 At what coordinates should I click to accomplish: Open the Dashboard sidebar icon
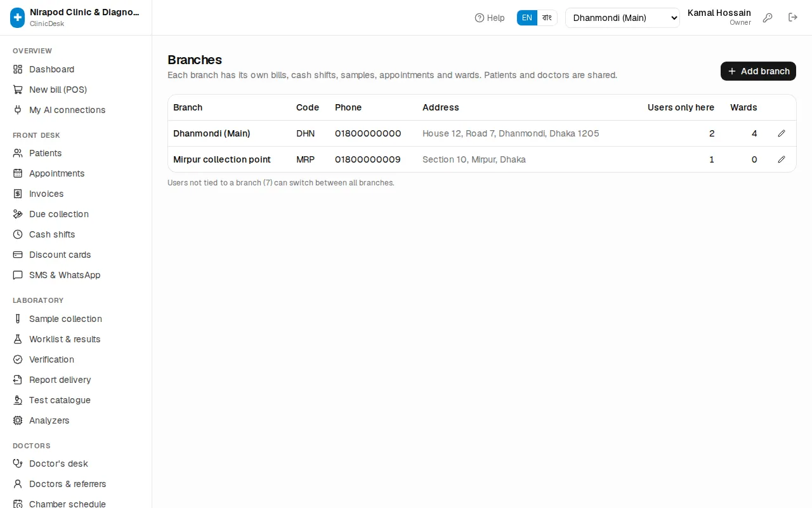point(18,69)
